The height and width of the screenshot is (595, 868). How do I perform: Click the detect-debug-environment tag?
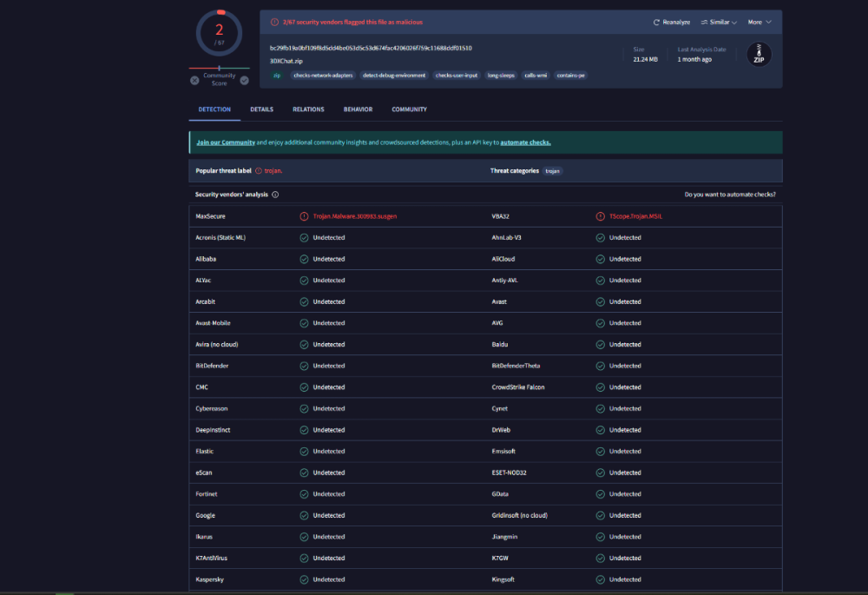click(x=393, y=76)
